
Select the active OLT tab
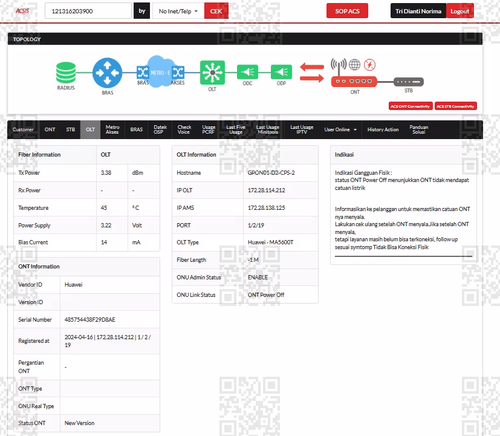90,129
